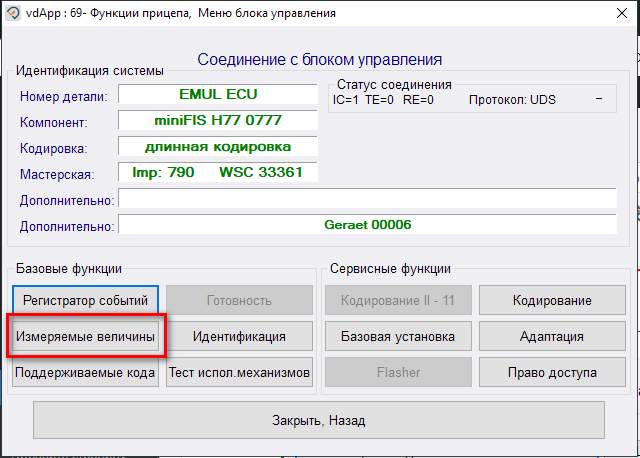Click the disabled Готовность button
Viewport: 640px width, 458px height.
pyautogui.click(x=239, y=300)
